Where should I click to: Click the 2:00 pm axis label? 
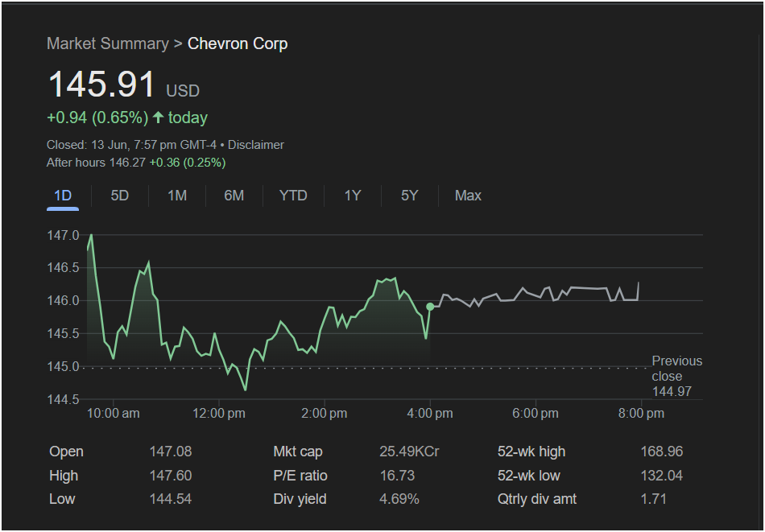pyautogui.click(x=325, y=414)
